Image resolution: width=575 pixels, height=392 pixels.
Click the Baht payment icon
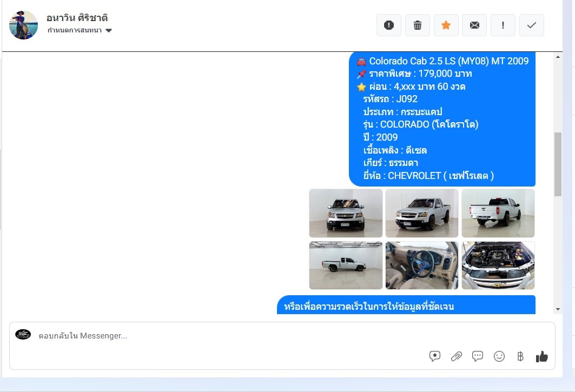click(520, 356)
